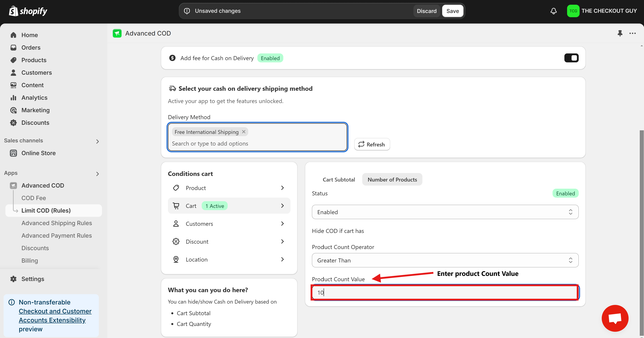Image resolution: width=644 pixels, height=338 pixels.
Task: Click the Settings gear icon
Action: pos(13,279)
